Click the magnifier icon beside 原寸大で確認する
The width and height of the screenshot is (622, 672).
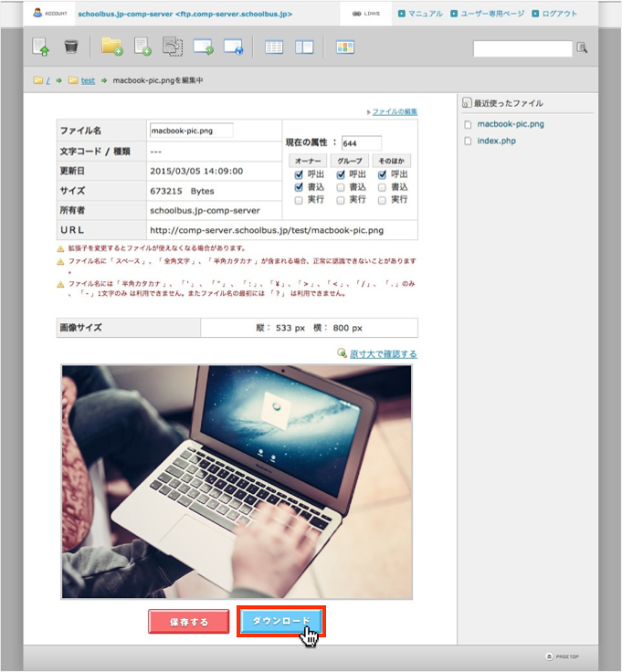(342, 353)
